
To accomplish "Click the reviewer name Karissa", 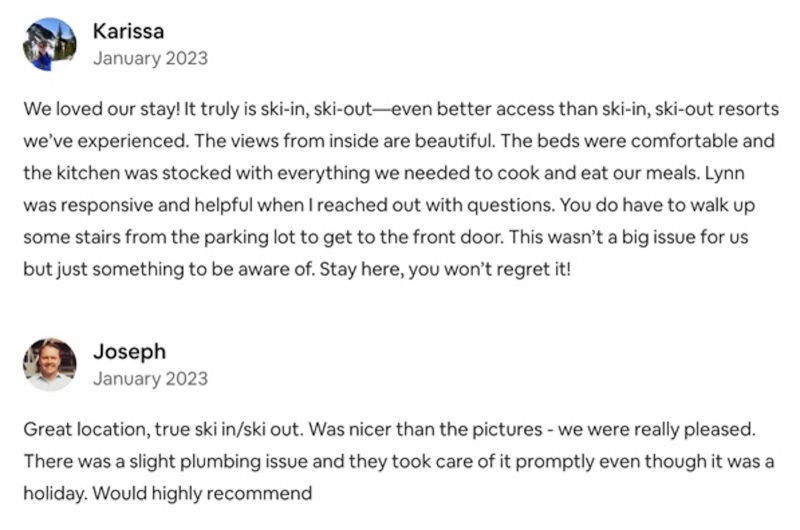I will pos(129,31).
